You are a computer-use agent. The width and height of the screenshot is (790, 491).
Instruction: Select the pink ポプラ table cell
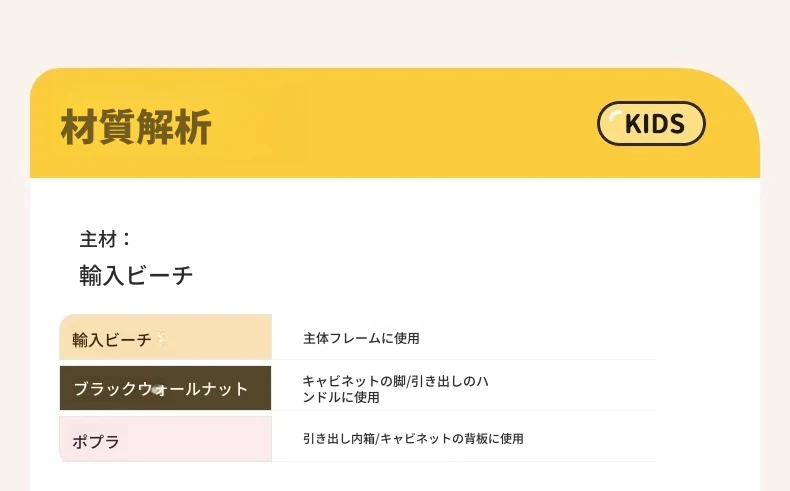pyautogui.click(x=165, y=440)
